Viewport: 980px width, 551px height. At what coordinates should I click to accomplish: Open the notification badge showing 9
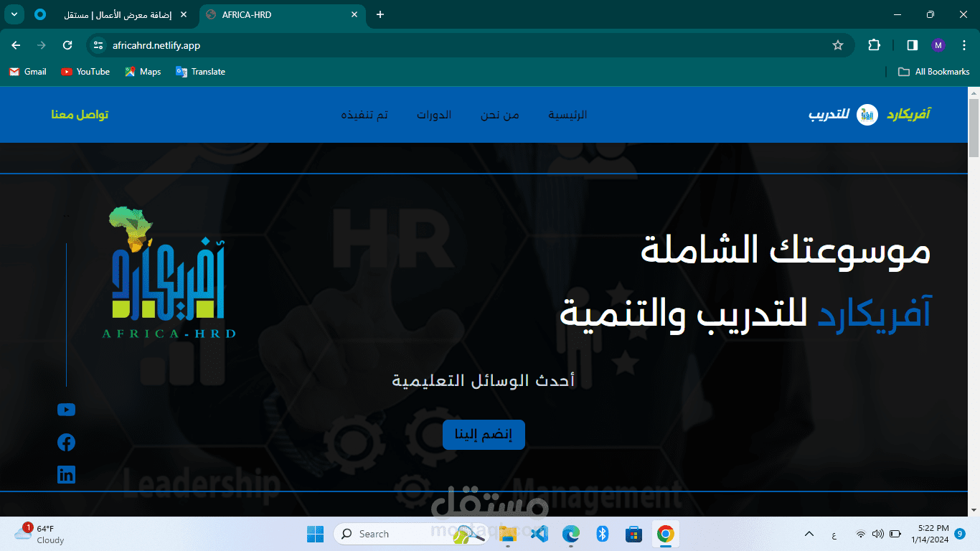[x=960, y=534]
